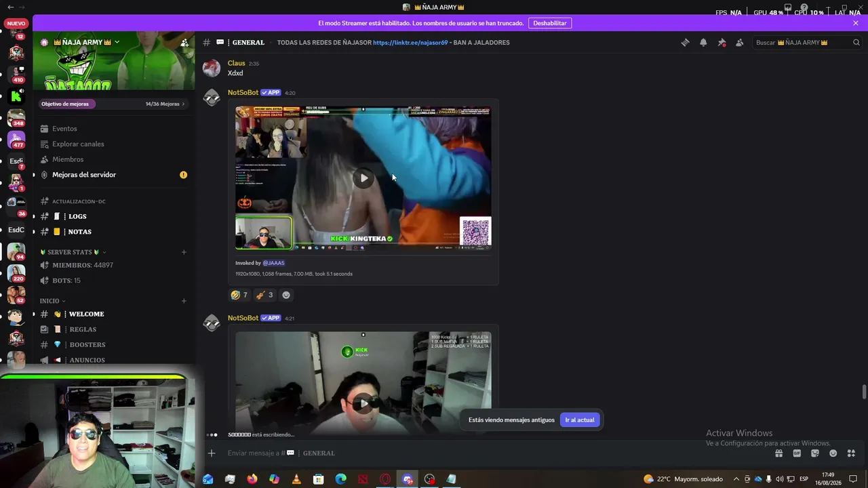Open the LOGS channel
The height and width of the screenshot is (488, 868).
coord(114,216)
